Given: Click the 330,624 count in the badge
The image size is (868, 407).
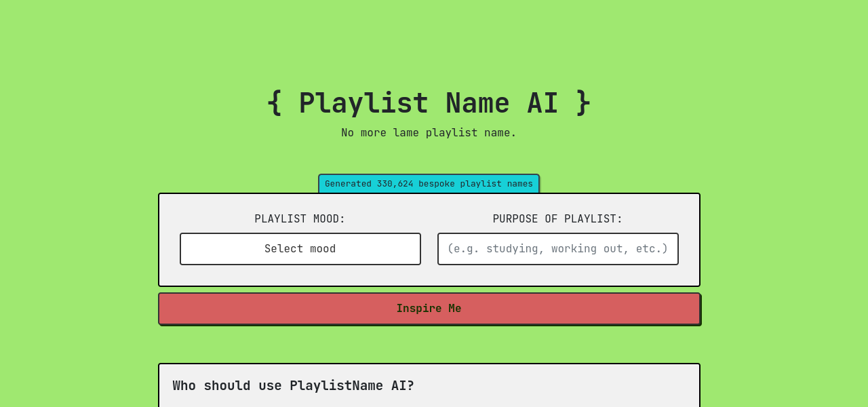Looking at the screenshot, I should tap(395, 184).
